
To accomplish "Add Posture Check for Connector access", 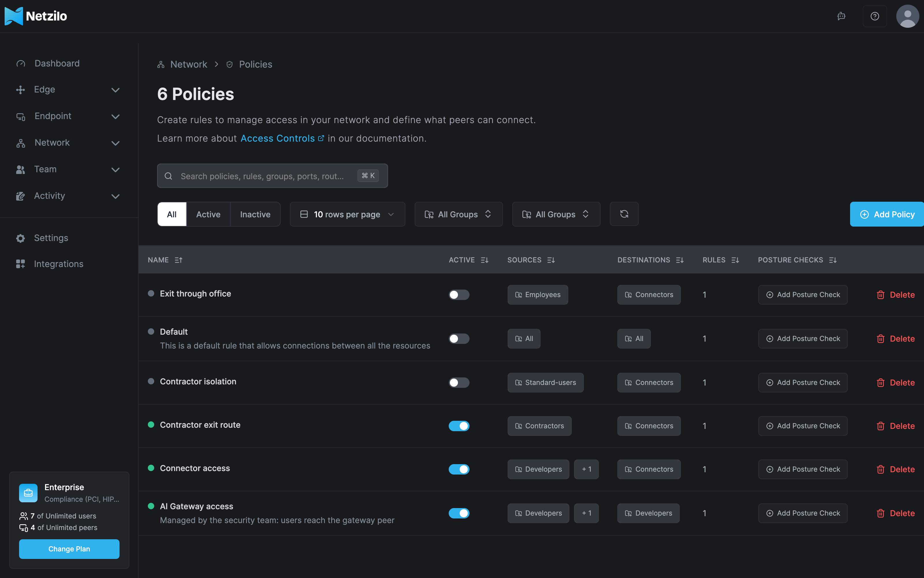I will 803,469.
